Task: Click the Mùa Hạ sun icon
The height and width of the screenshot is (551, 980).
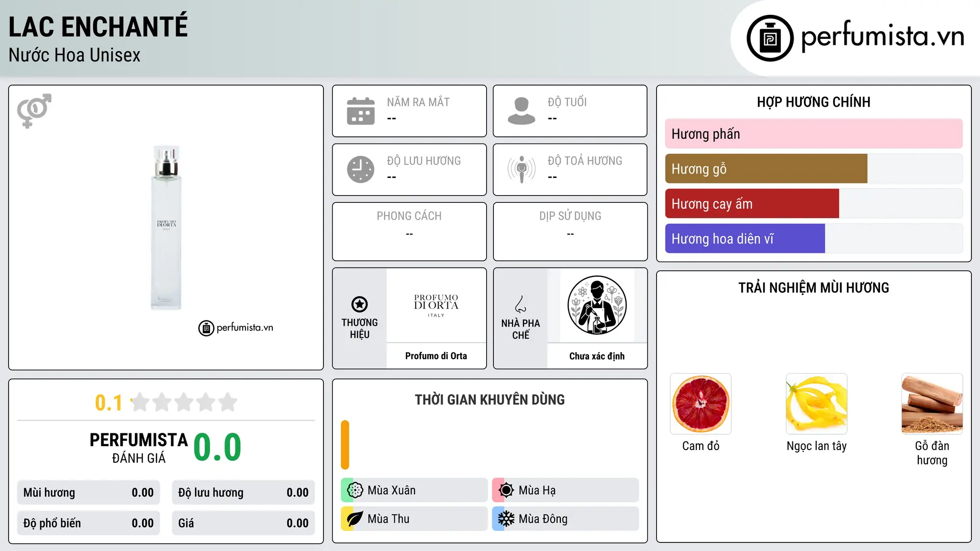Action: coord(506,490)
